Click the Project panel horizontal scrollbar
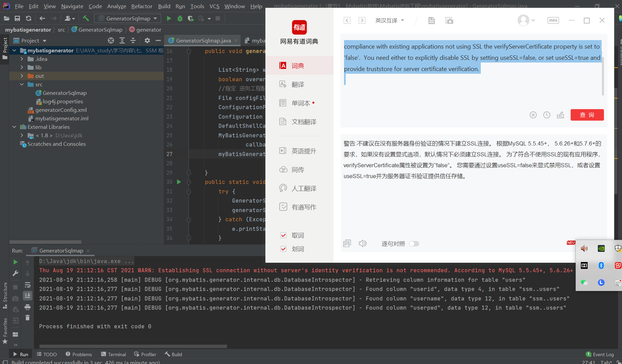622x364 pixels. (x=45, y=242)
